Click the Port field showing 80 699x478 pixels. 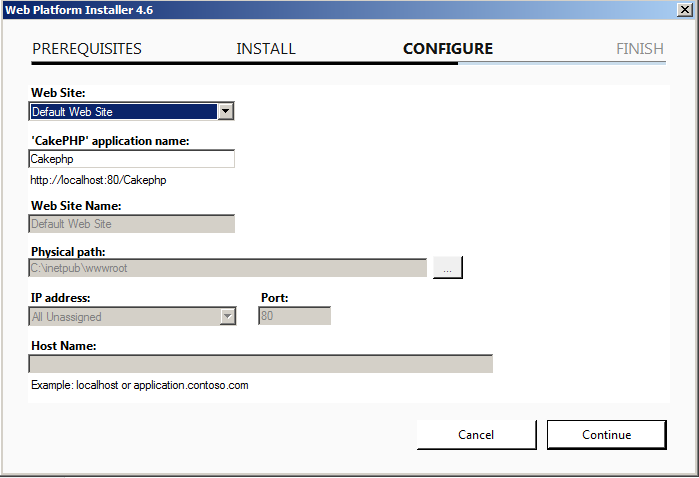coord(295,316)
